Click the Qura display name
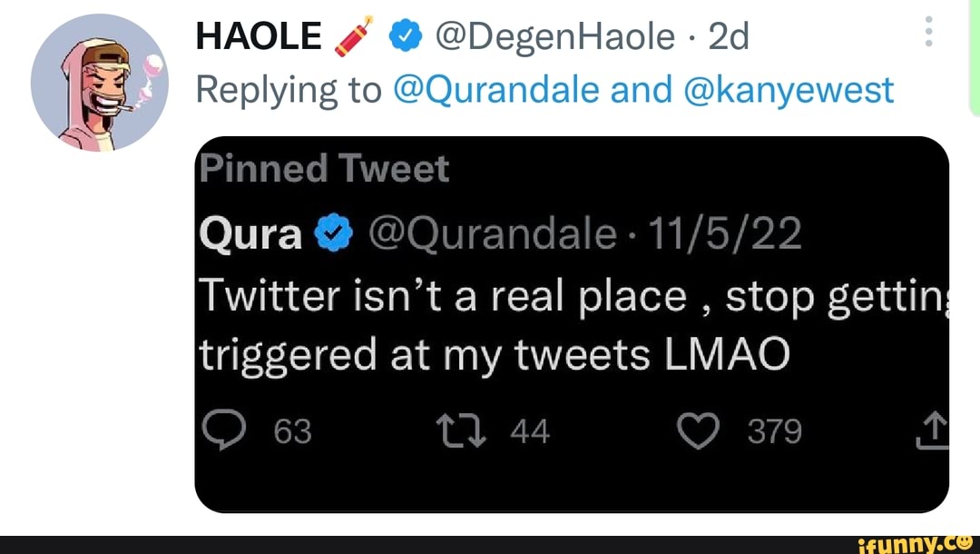 [x=250, y=235]
